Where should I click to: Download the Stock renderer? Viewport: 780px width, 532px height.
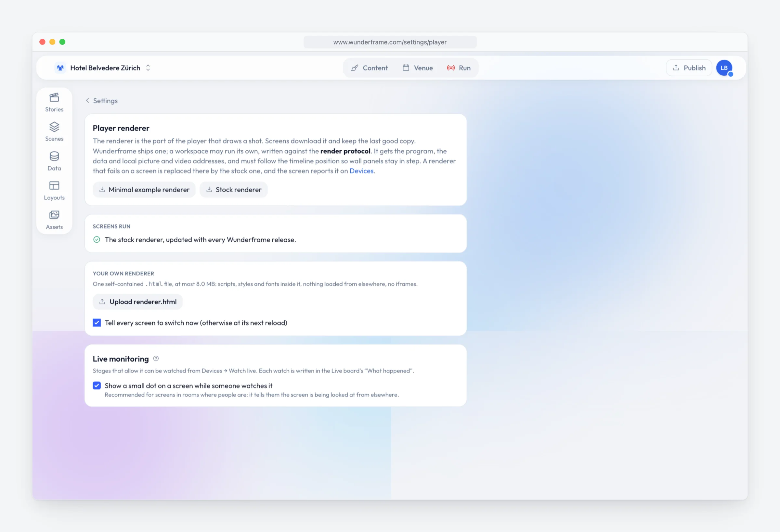[x=234, y=190]
